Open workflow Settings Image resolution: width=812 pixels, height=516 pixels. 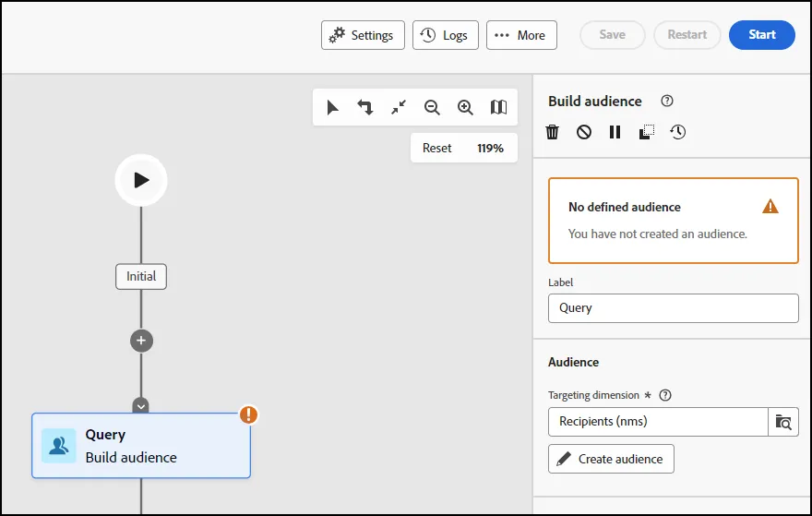(363, 35)
